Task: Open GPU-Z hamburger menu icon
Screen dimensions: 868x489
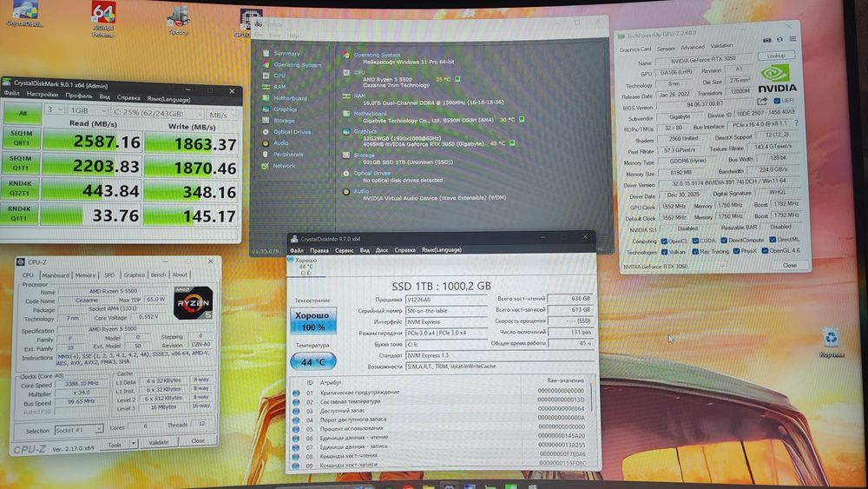Action: tap(792, 39)
